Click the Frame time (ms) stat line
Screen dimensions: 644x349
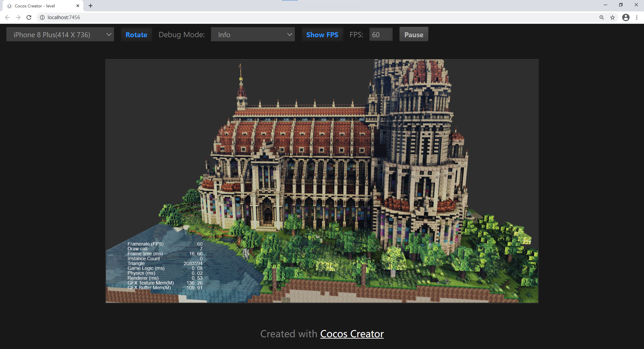pos(165,254)
